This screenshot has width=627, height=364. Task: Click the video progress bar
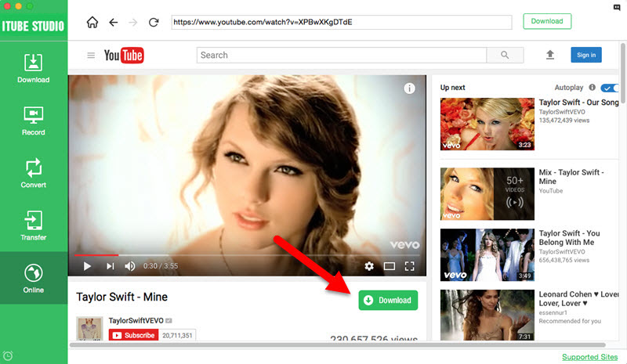(247, 255)
